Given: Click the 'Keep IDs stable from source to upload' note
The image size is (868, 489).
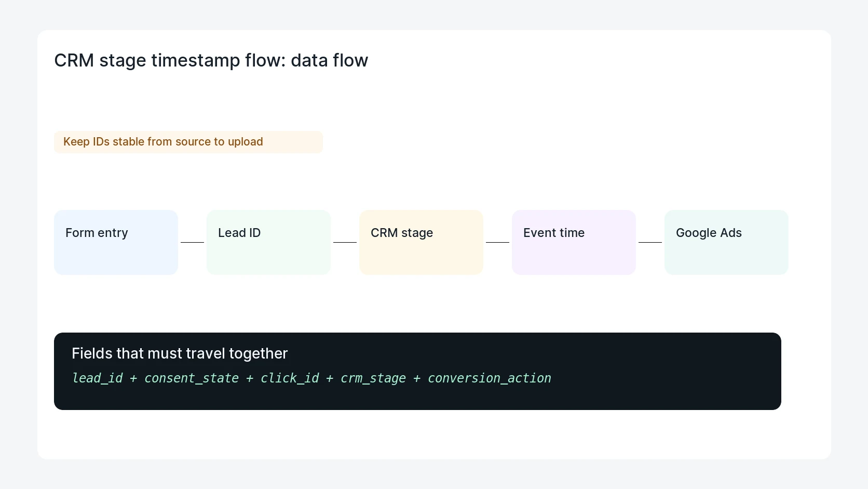Looking at the screenshot, I should click(188, 142).
